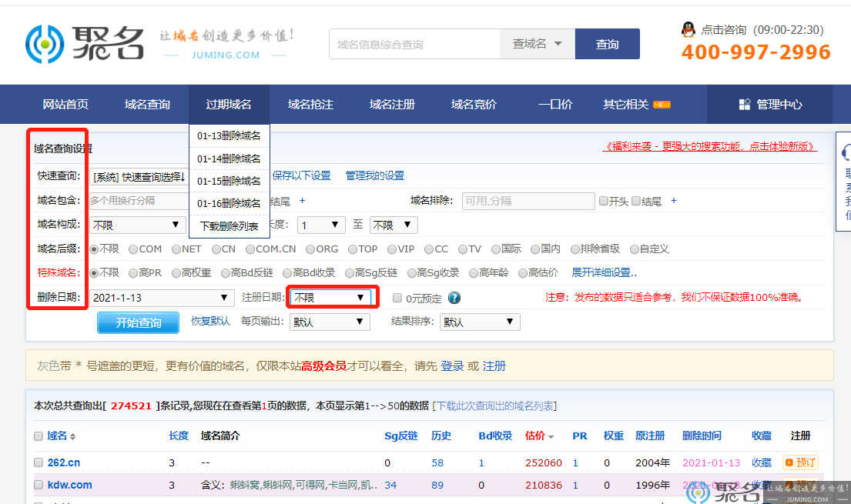This screenshot has height=504, width=851.
Task: Click the blue help question mark icon
Action: tap(454, 298)
